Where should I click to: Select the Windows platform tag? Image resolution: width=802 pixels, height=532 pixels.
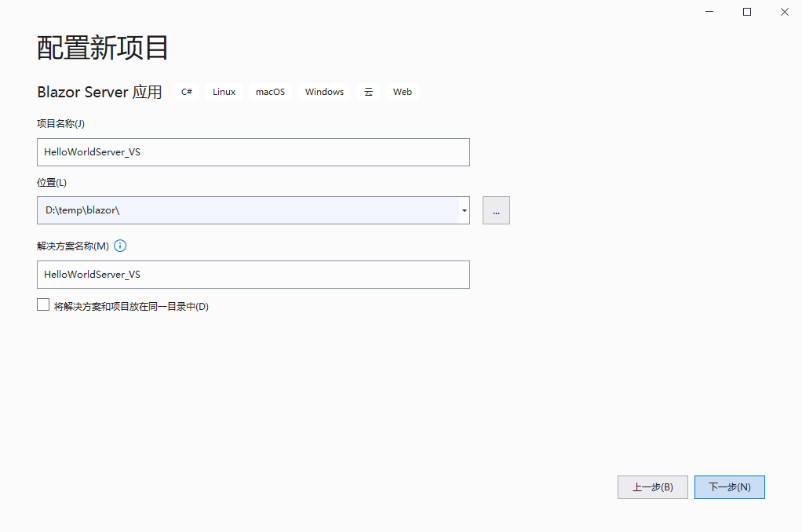pos(323,92)
